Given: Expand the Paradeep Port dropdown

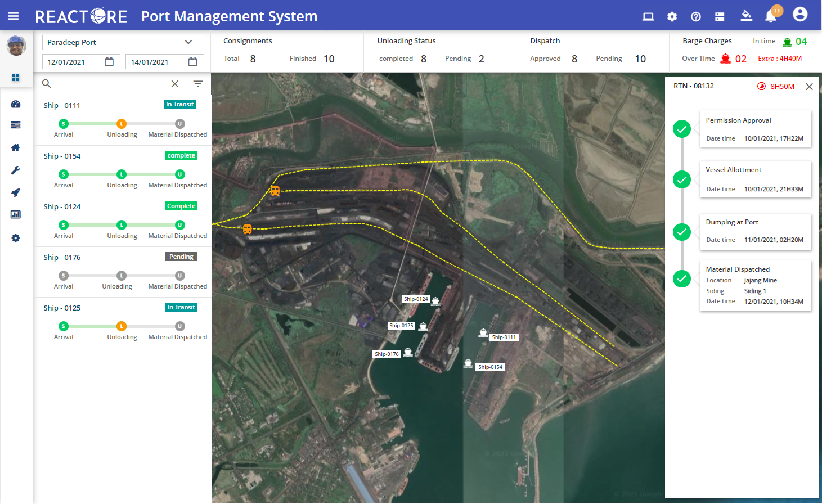Looking at the screenshot, I should point(188,42).
